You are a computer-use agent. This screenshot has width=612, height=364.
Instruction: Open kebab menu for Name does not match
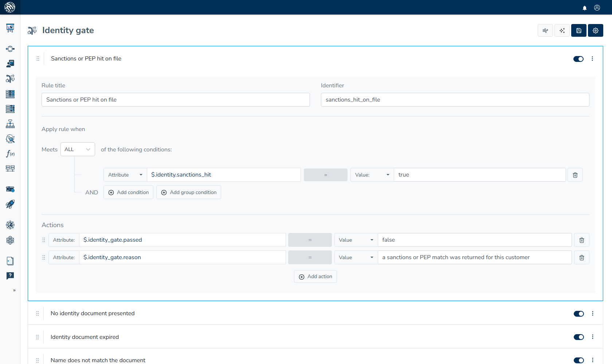point(593,360)
